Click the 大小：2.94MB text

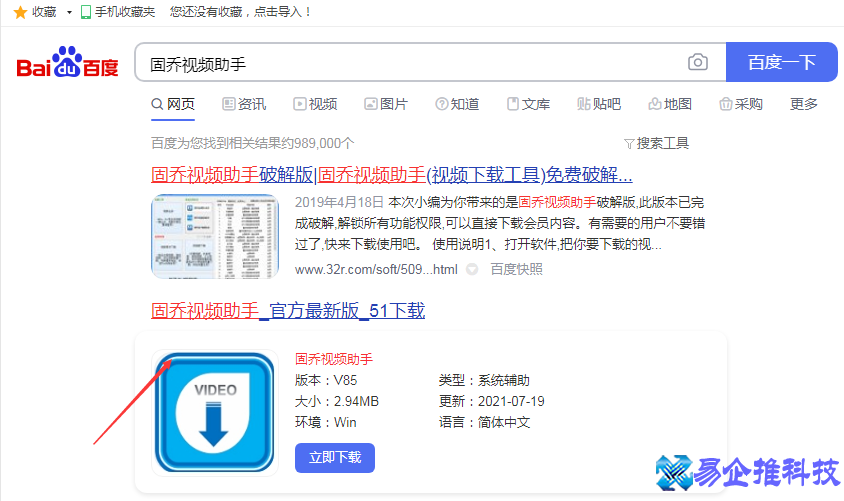click(337, 401)
